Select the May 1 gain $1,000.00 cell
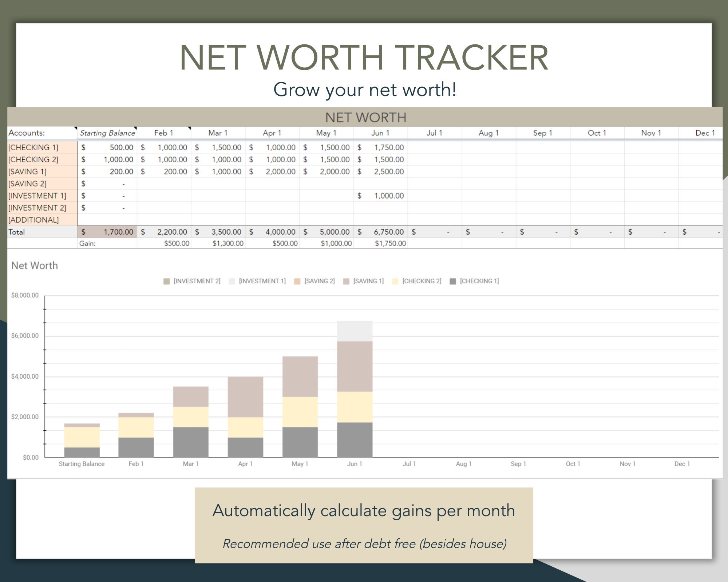This screenshot has width=728, height=582. [327, 243]
